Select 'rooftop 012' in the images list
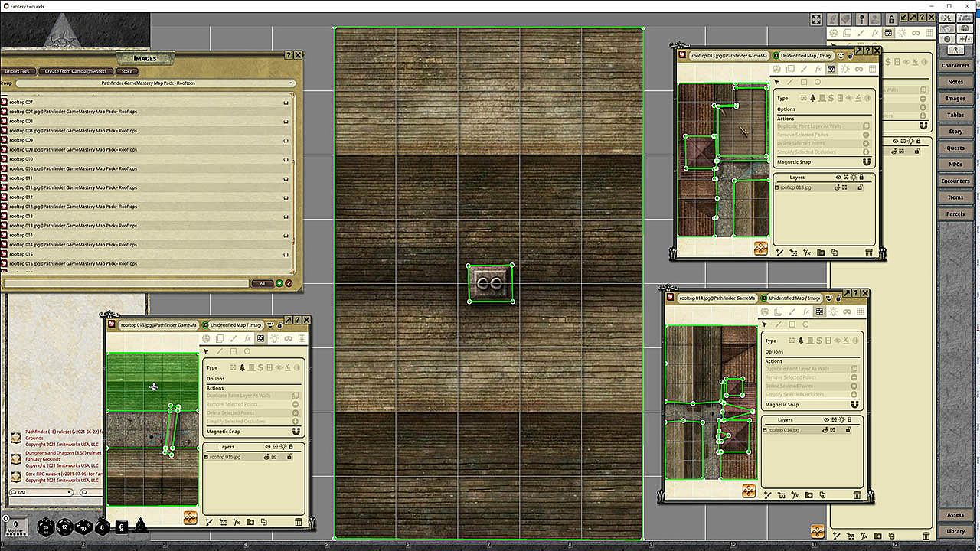Viewport: 980px width, 551px height. click(147, 197)
